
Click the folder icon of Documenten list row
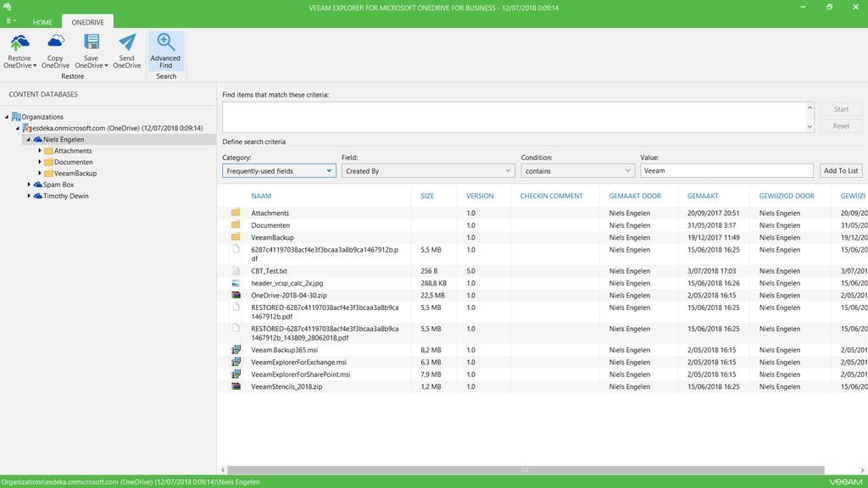pyautogui.click(x=236, y=225)
